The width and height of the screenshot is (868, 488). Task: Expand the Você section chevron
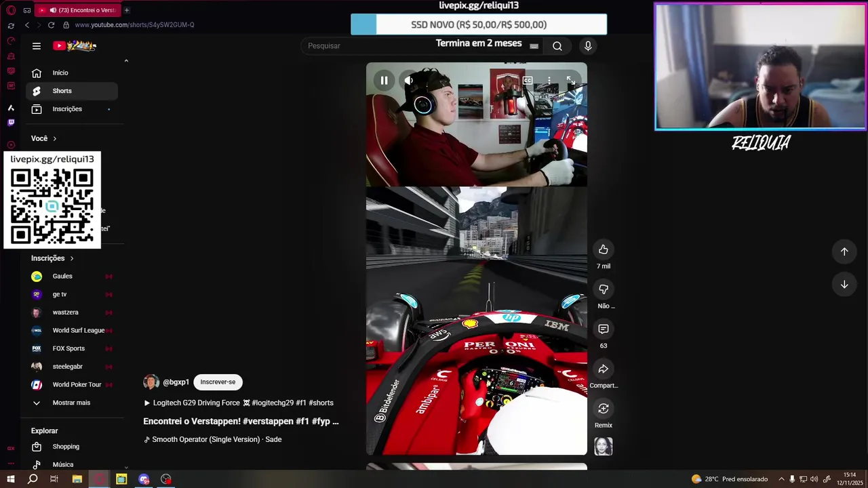tap(55, 138)
